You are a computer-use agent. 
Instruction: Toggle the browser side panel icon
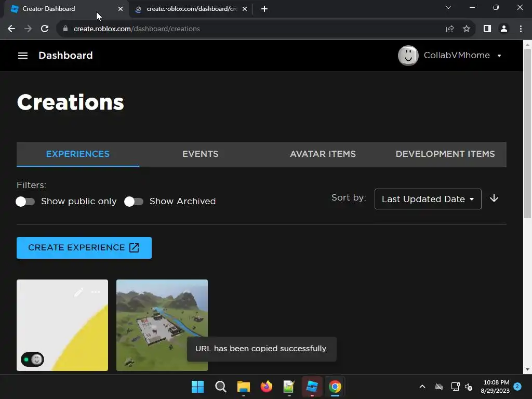point(487,29)
